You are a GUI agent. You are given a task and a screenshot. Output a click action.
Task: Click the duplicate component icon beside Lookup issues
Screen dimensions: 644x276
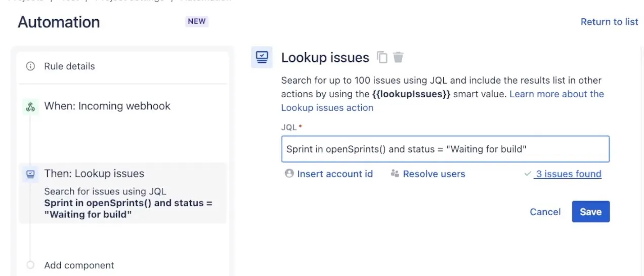coord(382,57)
